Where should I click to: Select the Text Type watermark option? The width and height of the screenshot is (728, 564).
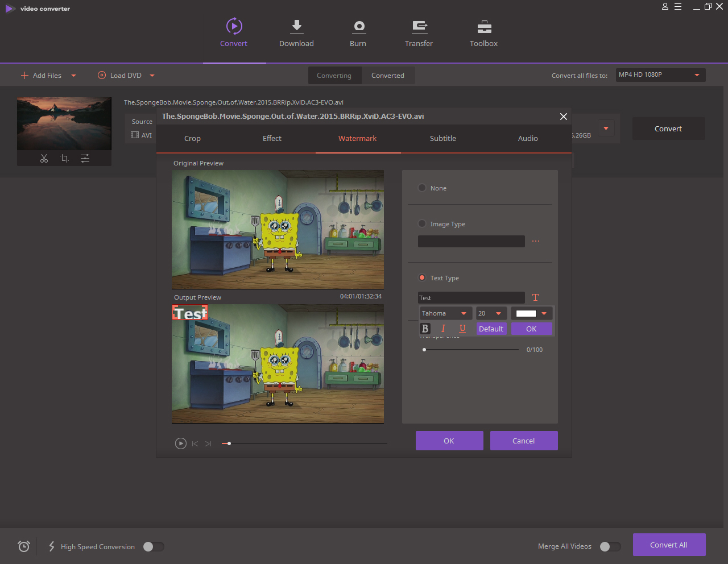(422, 277)
